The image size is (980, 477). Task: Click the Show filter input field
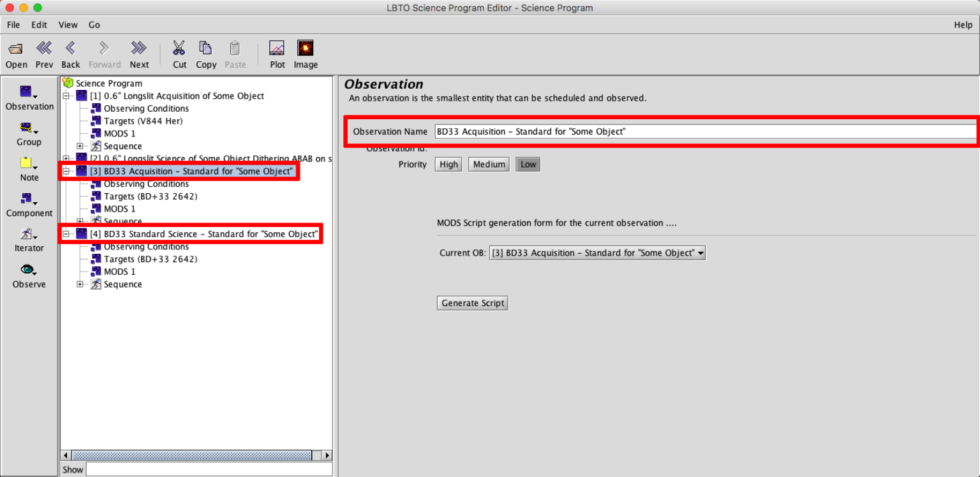tap(209, 469)
